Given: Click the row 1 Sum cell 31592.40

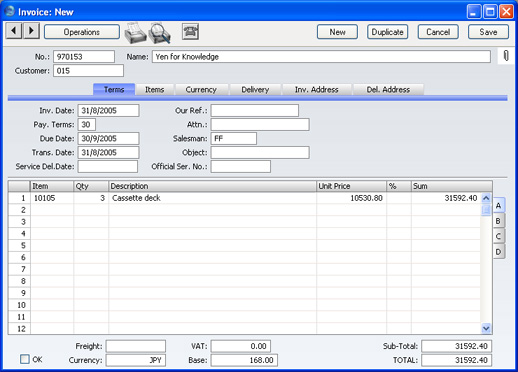Looking at the screenshot, I should (x=446, y=198).
